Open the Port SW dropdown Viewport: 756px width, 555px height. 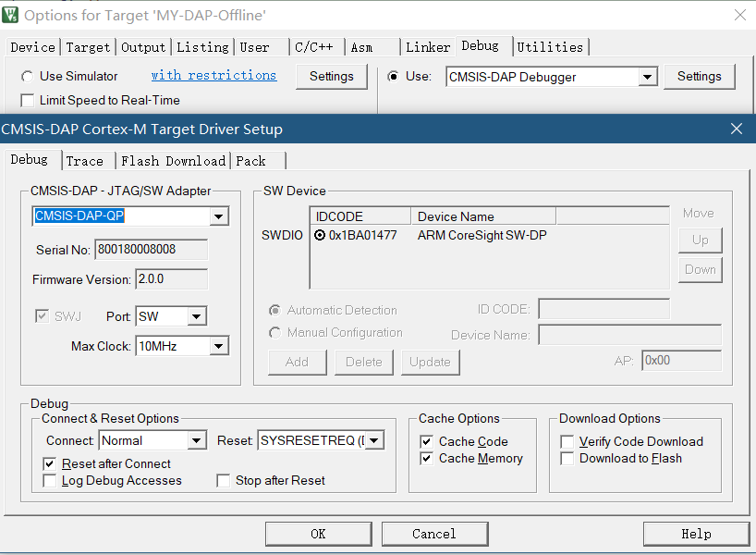click(196, 317)
